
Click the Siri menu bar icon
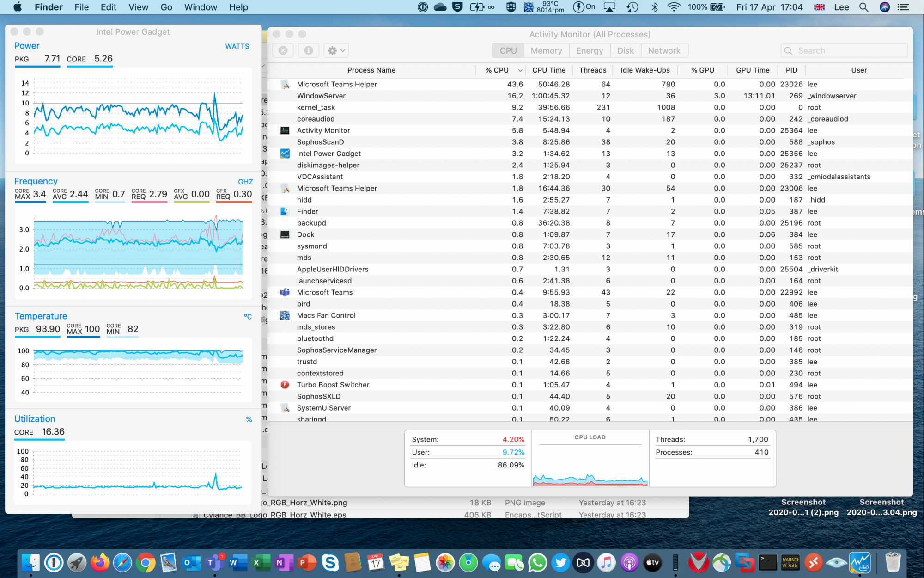click(x=885, y=7)
